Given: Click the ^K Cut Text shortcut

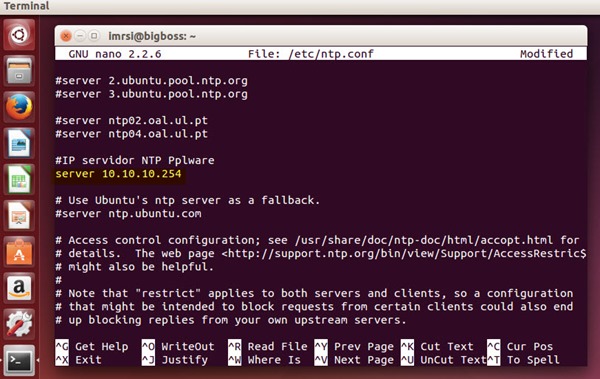Looking at the screenshot, I should click(x=437, y=346).
